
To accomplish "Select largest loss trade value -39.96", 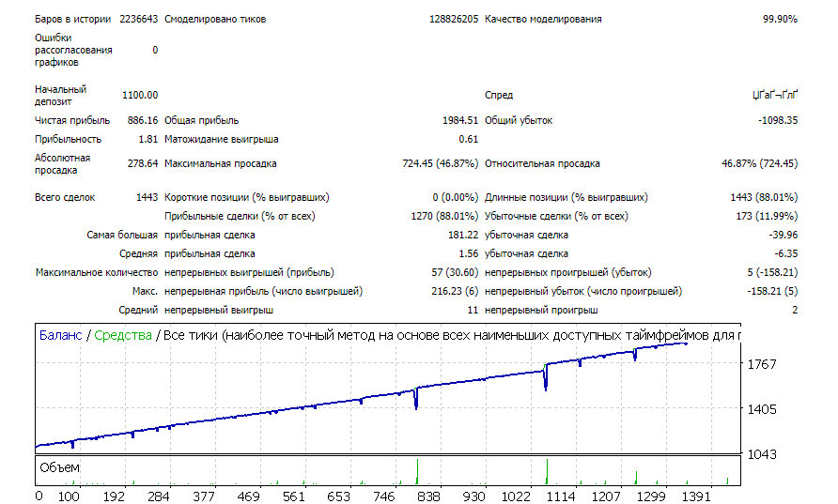I will pyautogui.click(x=783, y=235).
